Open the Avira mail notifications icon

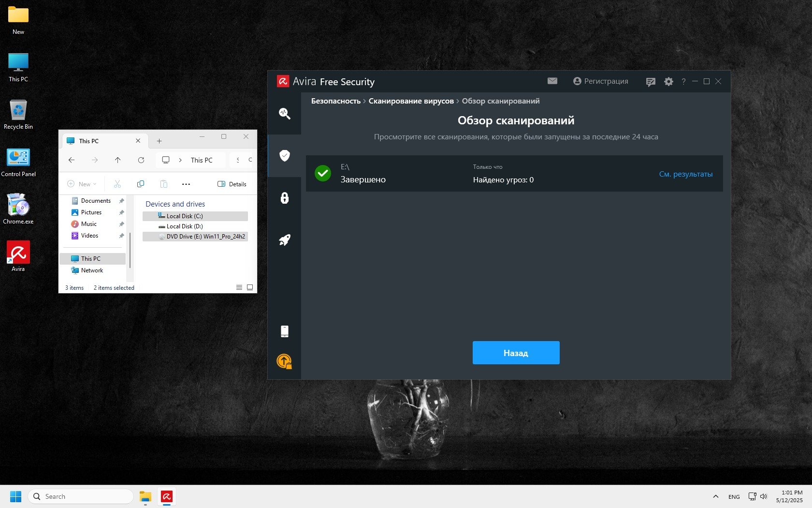click(552, 81)
